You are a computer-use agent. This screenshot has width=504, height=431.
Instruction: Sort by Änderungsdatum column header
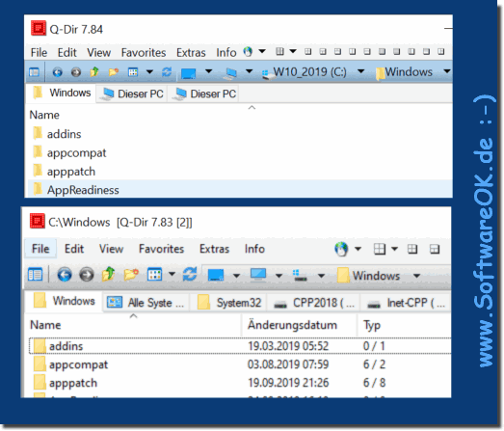(292, 325)
